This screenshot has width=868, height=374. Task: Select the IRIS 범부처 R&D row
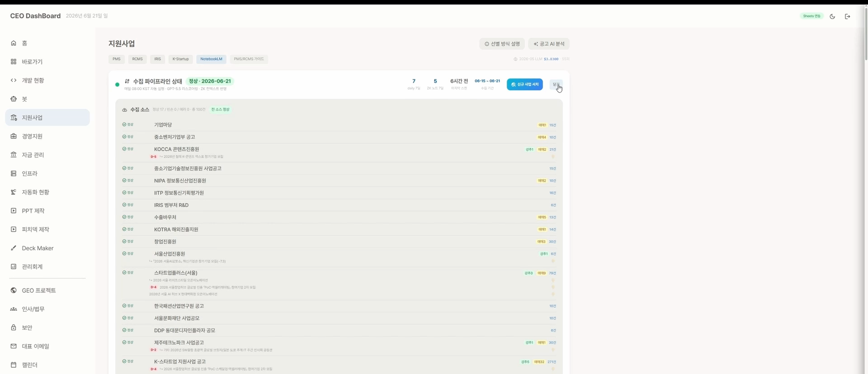pos(339,205)
